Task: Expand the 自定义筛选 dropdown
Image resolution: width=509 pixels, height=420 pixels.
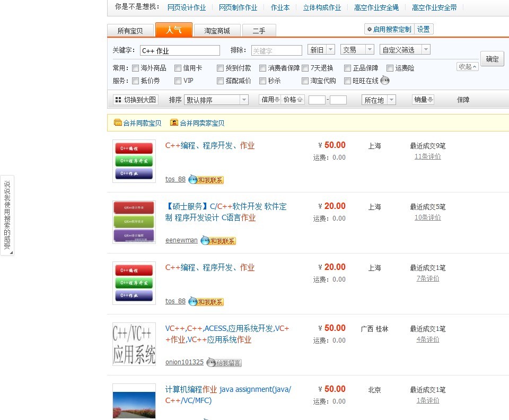Action: 405,50
